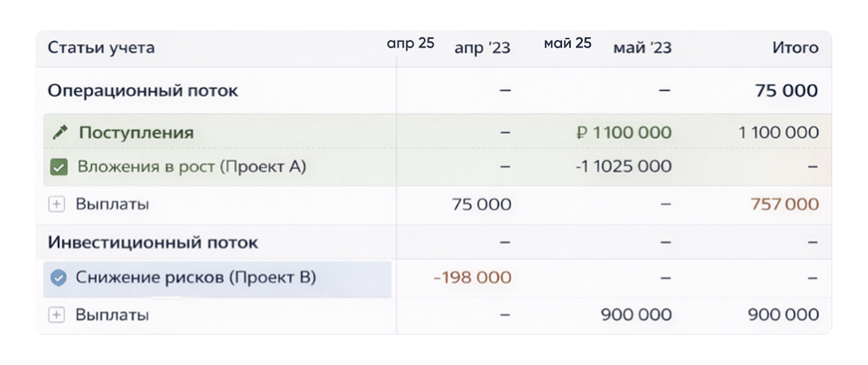The height and width of the screenshot is (365, 868).
Task: Expand Выплаты under Операционный поток
Action: tap(56, 204)
